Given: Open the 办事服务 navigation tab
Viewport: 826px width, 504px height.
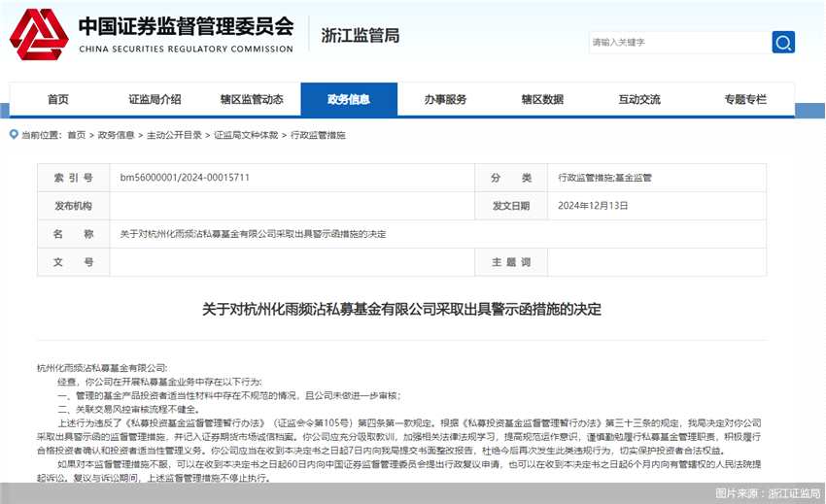Looking at the screenshot, I should tap(446, 99).
